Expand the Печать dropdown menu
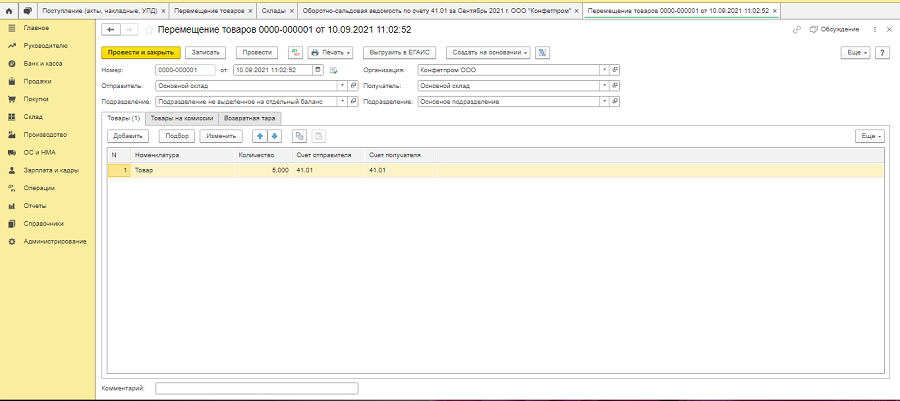Viewport: 900px width, 401px height. pyautogui.click(x=332, y=52)
